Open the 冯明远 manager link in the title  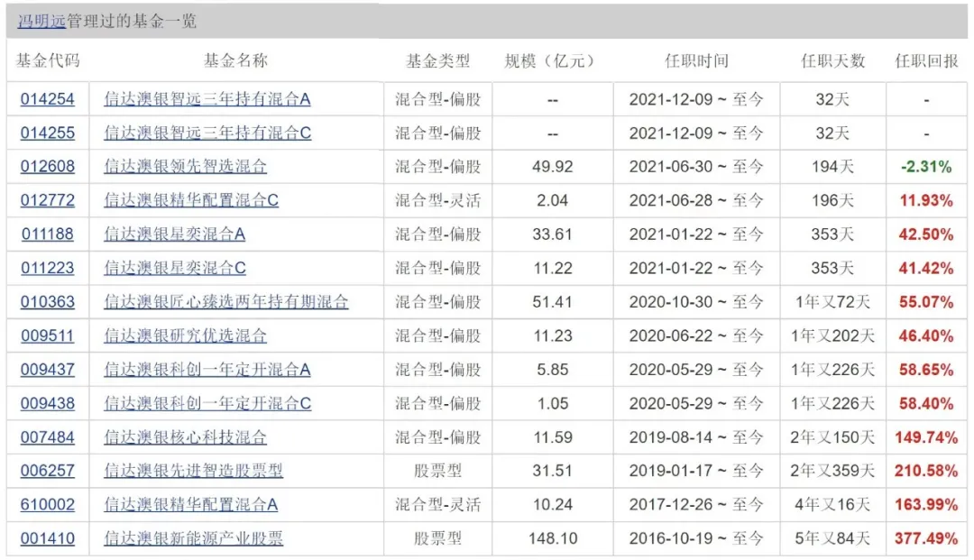41,21
